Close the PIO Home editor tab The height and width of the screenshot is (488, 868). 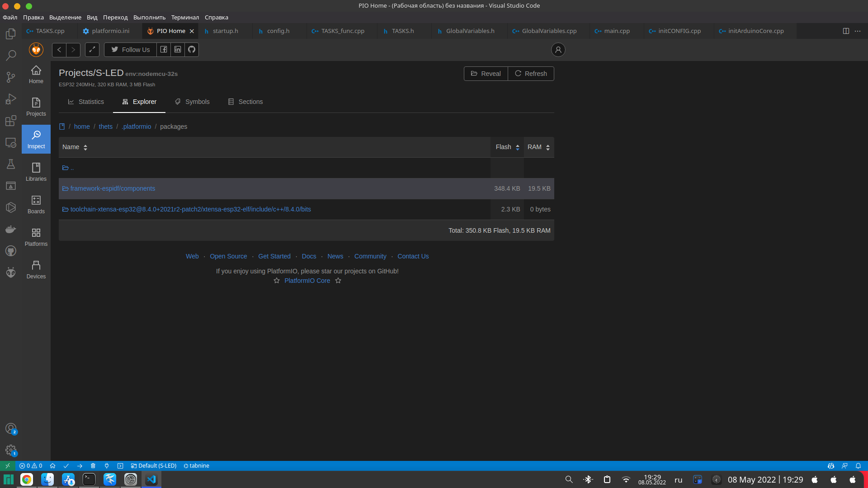pyautogui.click(x=192, y=31)
